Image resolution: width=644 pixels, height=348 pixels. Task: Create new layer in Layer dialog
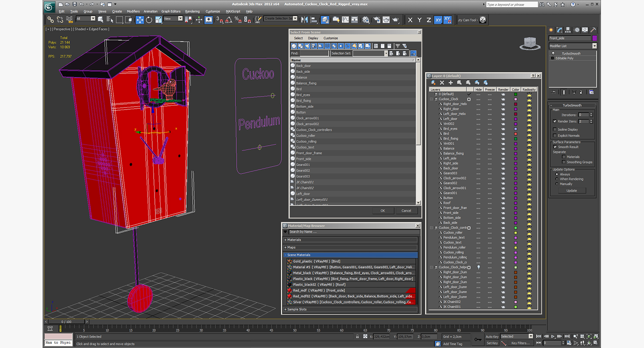433,83
